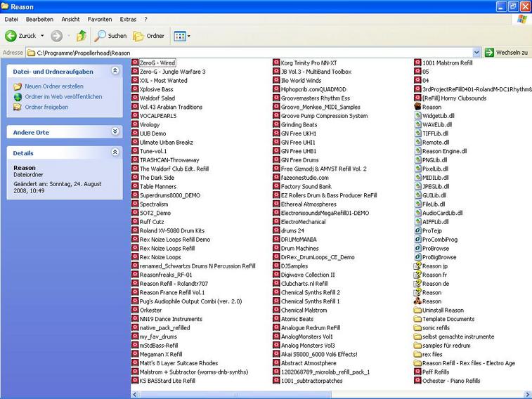
Task: Collapse the Datei- und Ordneraufgaben panel
Action: coord(115,72)
